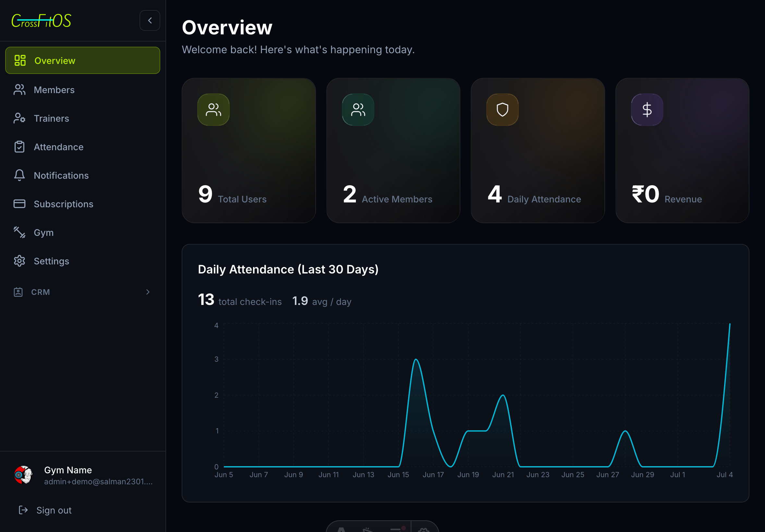This screenshot has height=532, width=765.
Task: Click the Gym dumbbell icon
Action: click(x=19, y=233)
